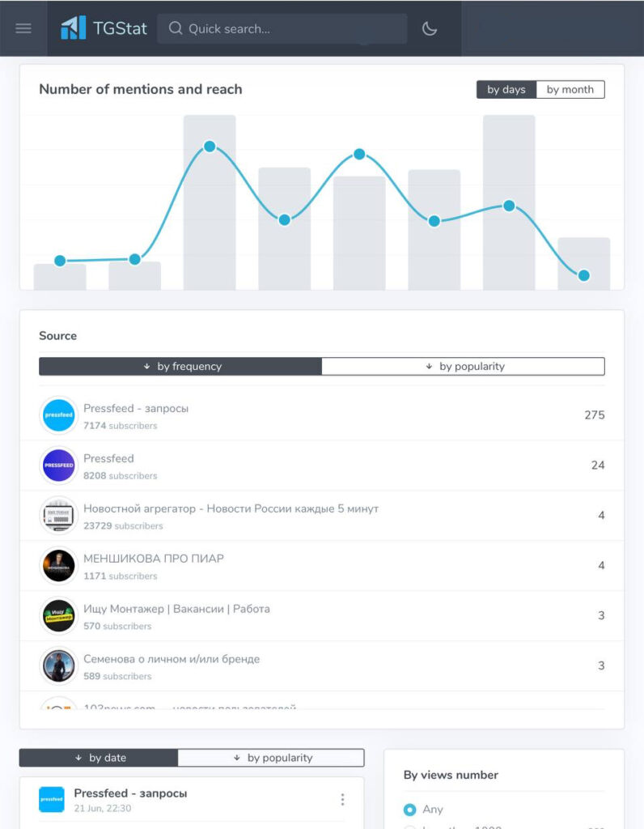Switch chart to by days
The width and height of the screenshot is (644, 829).
[506, 89]
